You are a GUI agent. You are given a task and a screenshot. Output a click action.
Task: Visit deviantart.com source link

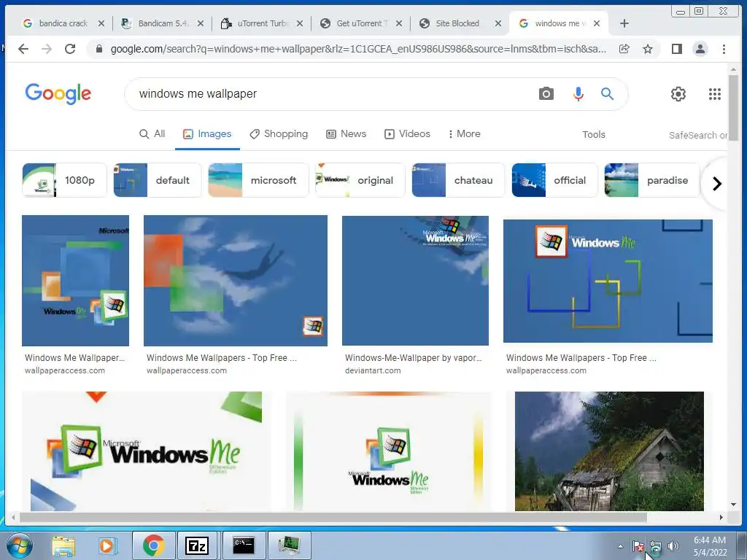pyautogui.click(x=373, y=370)
